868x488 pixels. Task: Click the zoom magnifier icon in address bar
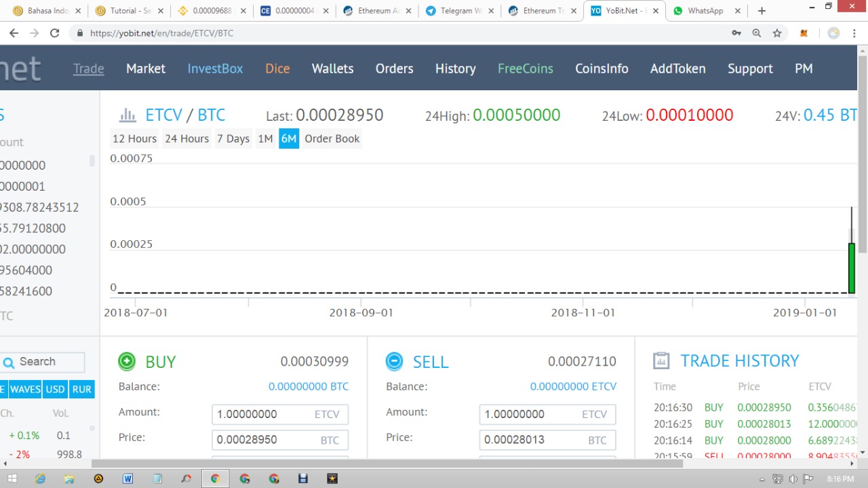click(757, 33)
